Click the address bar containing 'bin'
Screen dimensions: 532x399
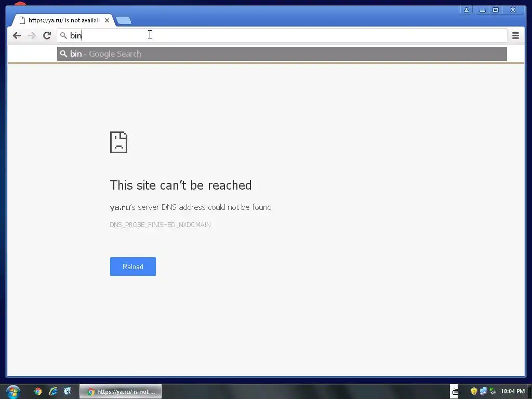[282, 36]
